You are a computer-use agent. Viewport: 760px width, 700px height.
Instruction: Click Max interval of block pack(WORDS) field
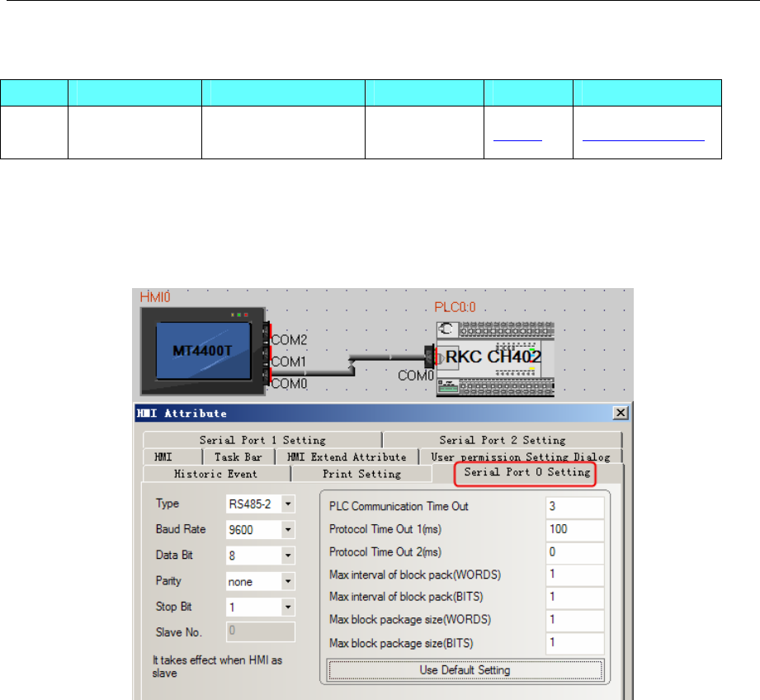(575, 575)
